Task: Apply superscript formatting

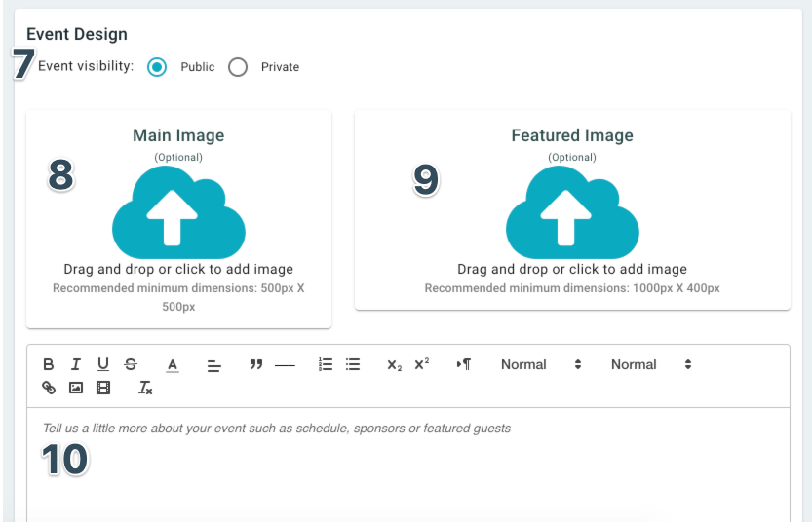Action: pyautogui.click(x=421, y=363)
